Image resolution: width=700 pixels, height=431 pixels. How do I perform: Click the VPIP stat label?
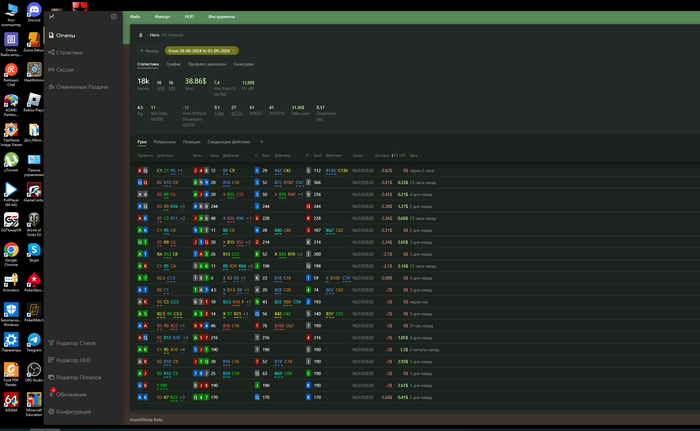click(x=160, y=89)
